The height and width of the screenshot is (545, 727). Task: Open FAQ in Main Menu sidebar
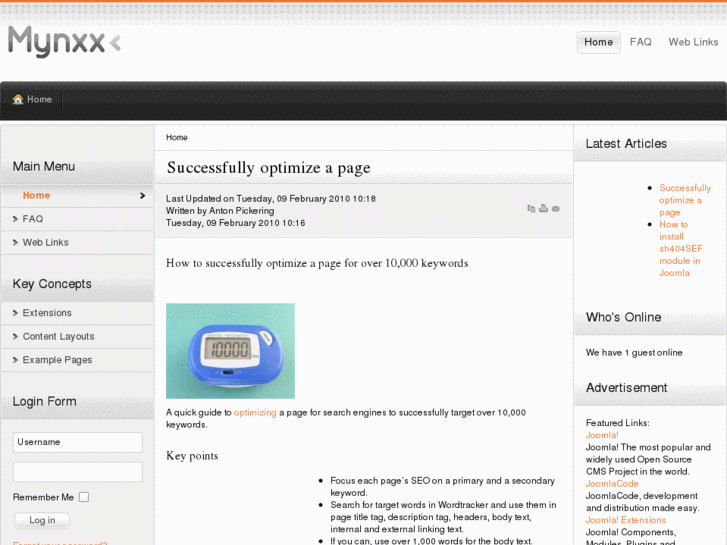click(x=77, y=219)
